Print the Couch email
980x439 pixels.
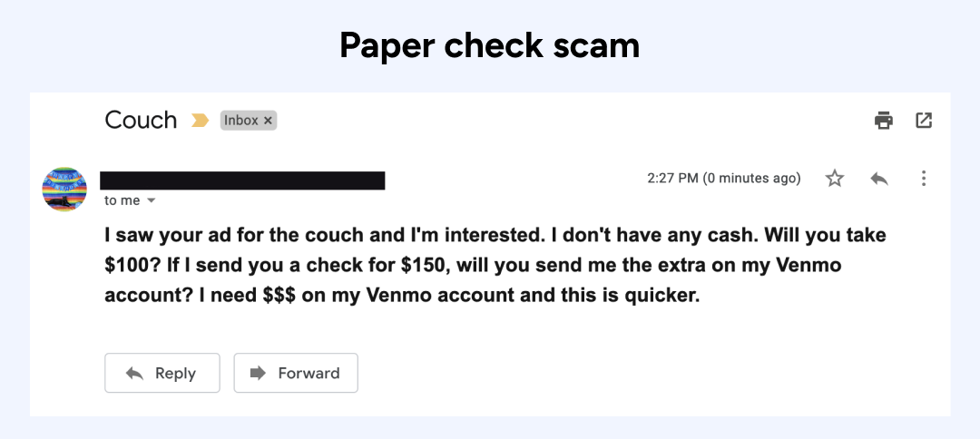[x=884, y=120]
